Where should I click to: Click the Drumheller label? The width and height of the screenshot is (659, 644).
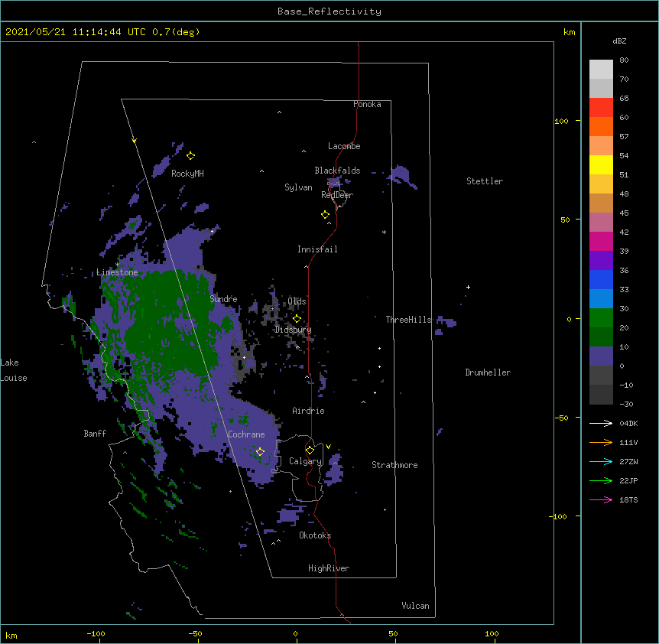coord(488,372)
